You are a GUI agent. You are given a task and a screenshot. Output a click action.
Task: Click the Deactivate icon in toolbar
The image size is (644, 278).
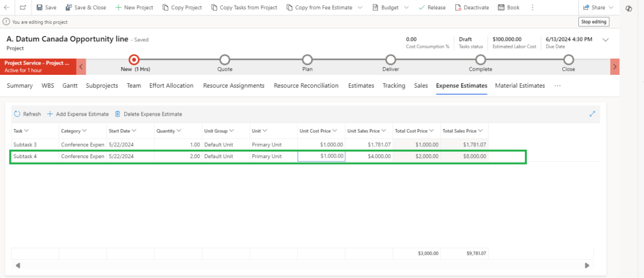(458, 8)
